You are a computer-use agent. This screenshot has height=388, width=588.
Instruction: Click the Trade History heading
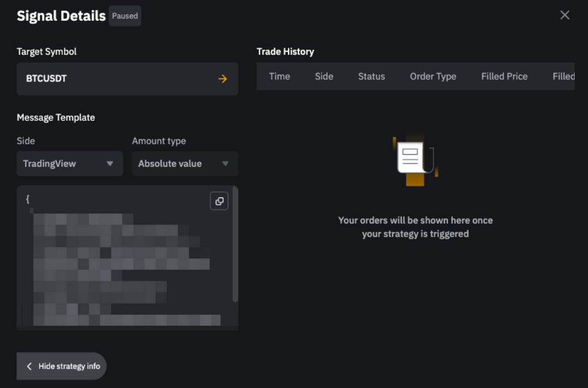285,52
